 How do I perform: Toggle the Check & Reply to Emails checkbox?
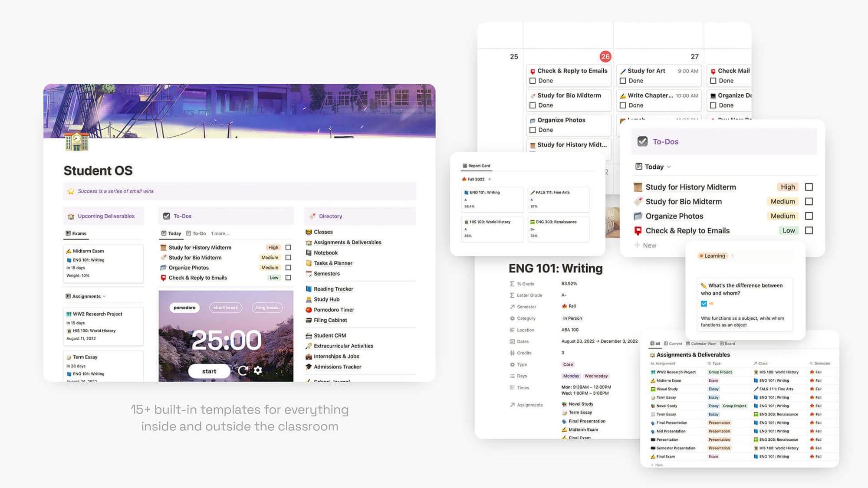tap(810, 230)
